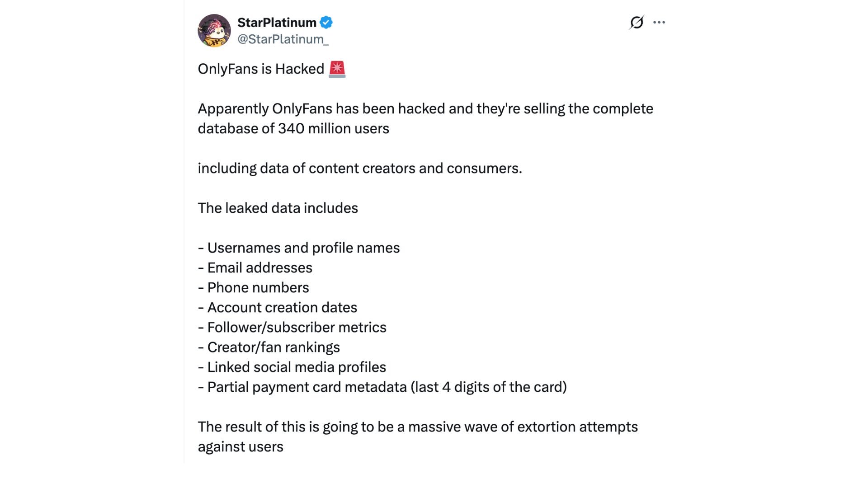Select the 'Linked social media profiles' bullet
The height and width of the screenshot is (488, 868).
292,367
